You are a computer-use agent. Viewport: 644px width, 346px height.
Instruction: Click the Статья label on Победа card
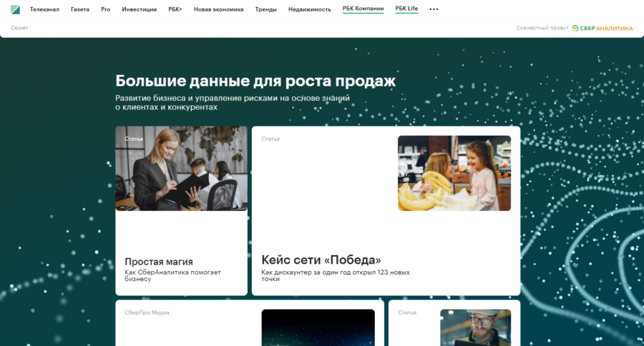(270, 139)
